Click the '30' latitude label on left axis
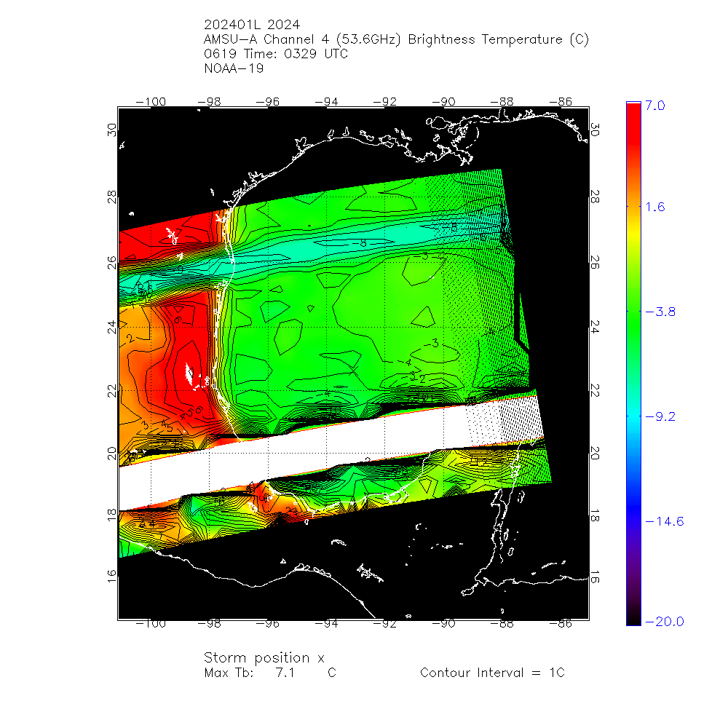 click(112, 130)
